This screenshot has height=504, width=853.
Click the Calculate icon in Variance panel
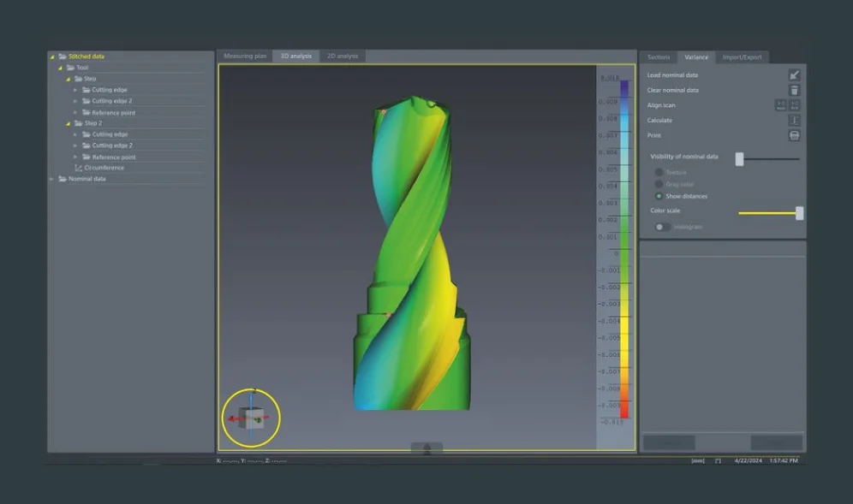pos(794,121)
